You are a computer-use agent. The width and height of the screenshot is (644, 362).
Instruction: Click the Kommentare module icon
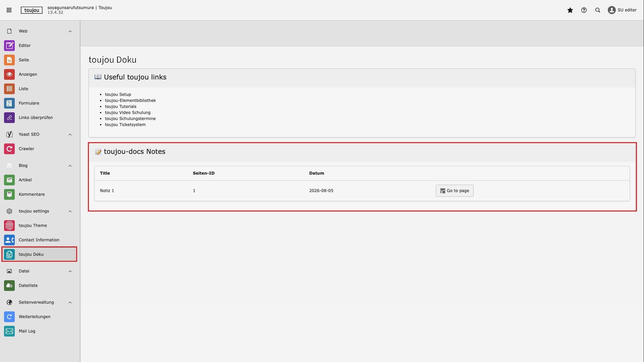click(x=9, y=194)
